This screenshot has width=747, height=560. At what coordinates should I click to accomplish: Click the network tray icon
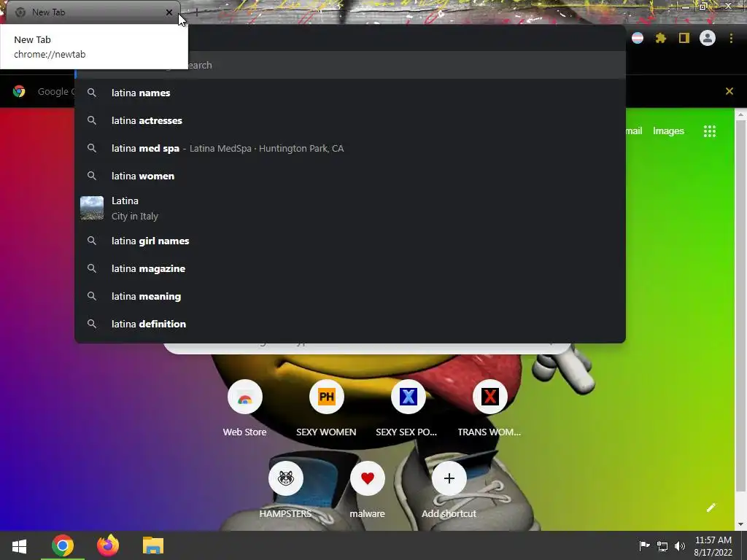click(662, 546)
